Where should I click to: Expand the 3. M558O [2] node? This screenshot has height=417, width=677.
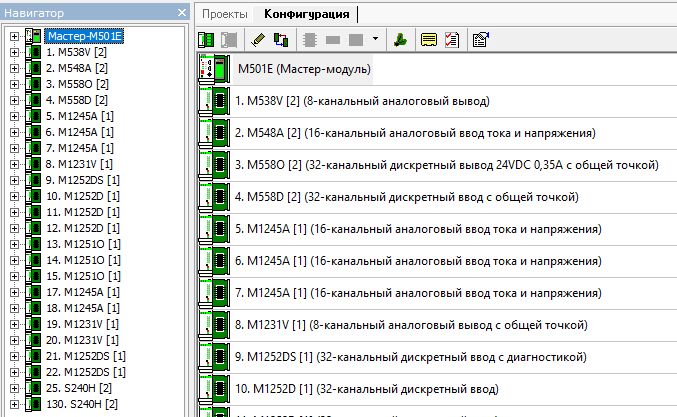coord(14,84)
